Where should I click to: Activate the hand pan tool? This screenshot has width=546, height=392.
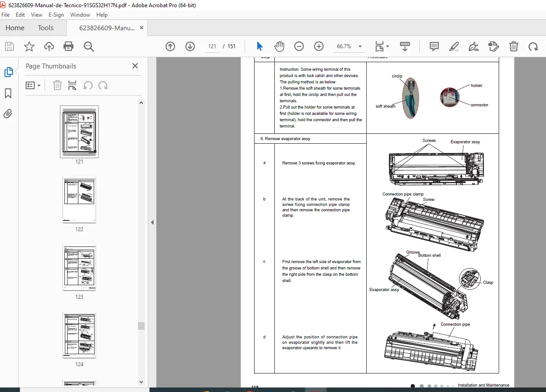(x=279, y=46)
